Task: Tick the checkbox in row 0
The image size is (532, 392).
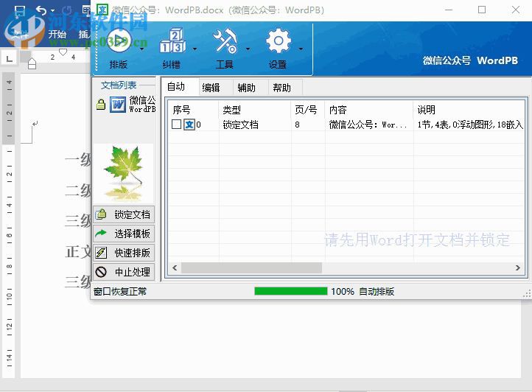Action: (176, 125)
